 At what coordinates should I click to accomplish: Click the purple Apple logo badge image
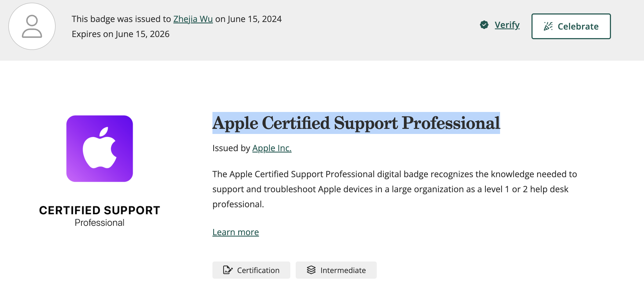pos(100,148)
